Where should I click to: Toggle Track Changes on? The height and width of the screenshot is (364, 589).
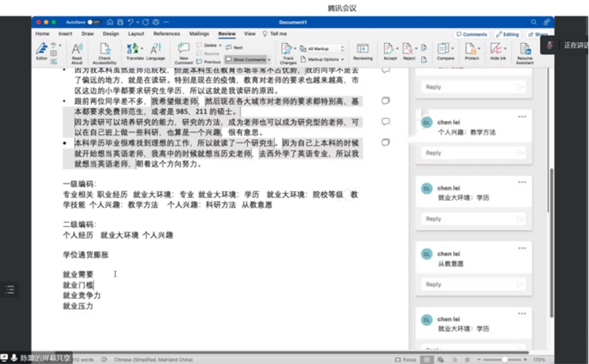[287, 49]
